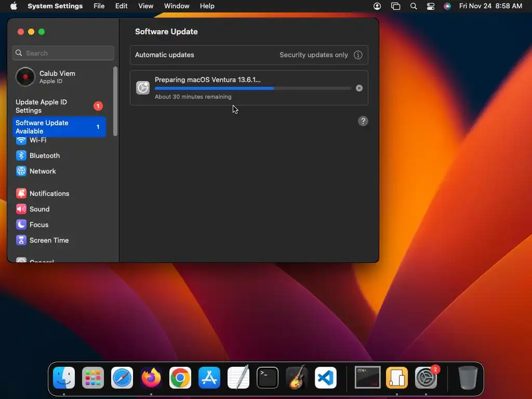Select Software Update Available in sidebar
The width and height of the screenshot is (532, 399).
pyautogui.click(x=59, y=127)
